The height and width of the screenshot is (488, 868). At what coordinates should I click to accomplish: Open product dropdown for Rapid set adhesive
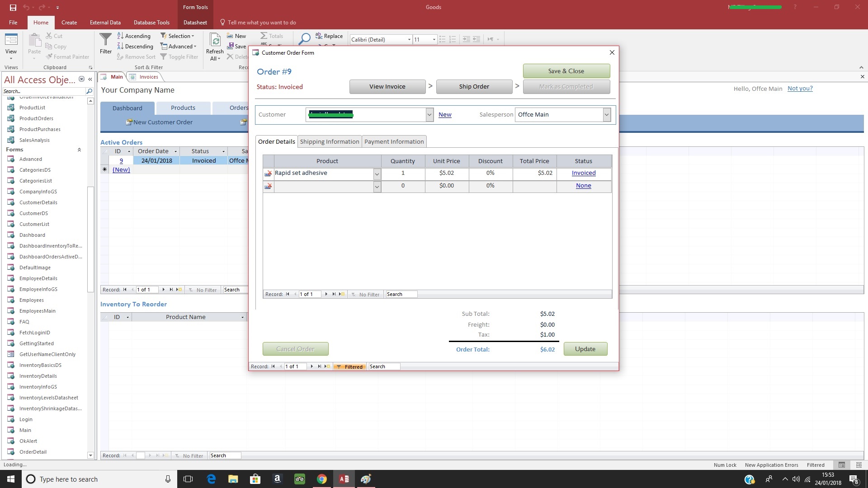click(x=377, y=174)
